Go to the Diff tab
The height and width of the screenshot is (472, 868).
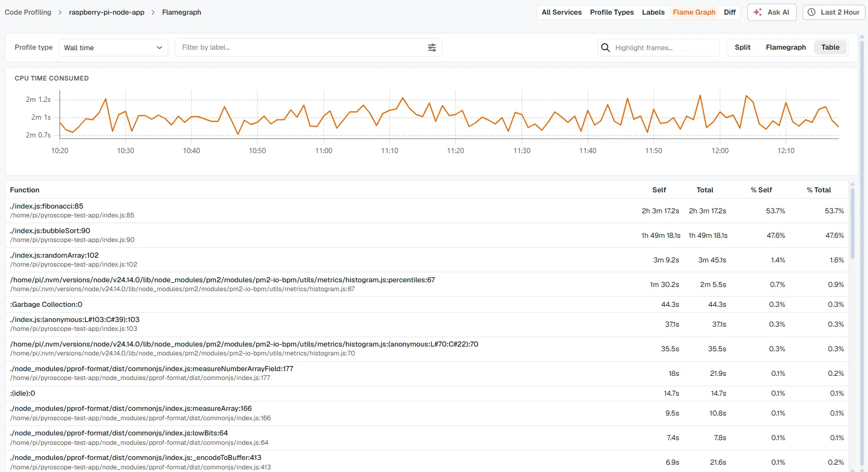[x=729, y=12]
